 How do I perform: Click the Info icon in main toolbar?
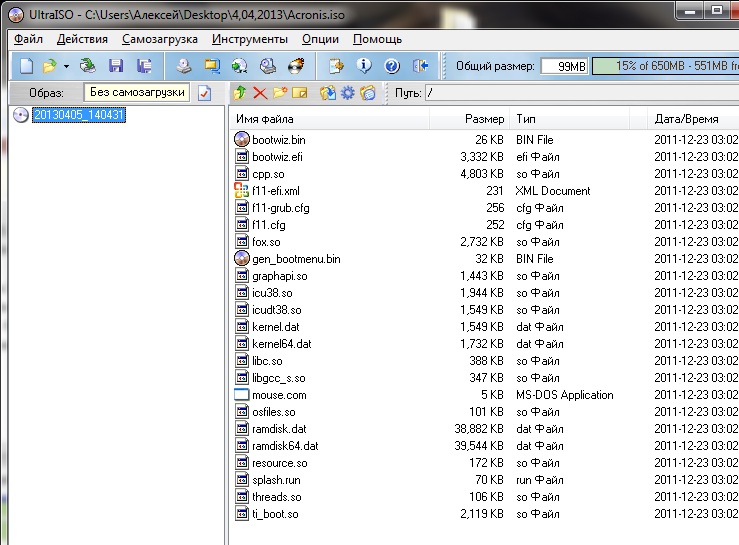(364, 66)
